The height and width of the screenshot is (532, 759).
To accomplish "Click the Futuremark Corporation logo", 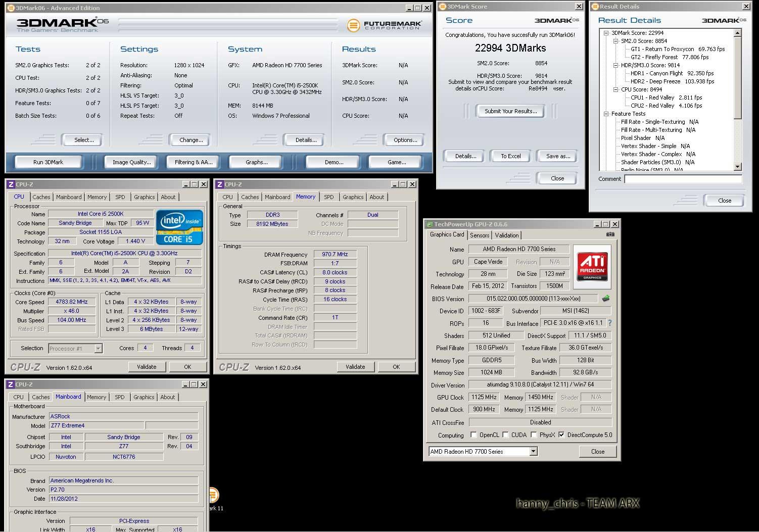I will point(385,25).
